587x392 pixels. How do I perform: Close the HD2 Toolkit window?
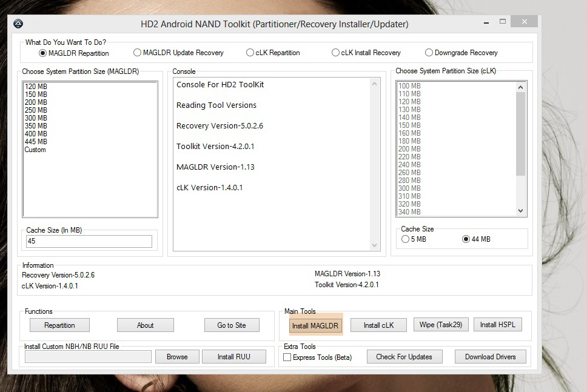pyautogui.click(x=524, y=22)
